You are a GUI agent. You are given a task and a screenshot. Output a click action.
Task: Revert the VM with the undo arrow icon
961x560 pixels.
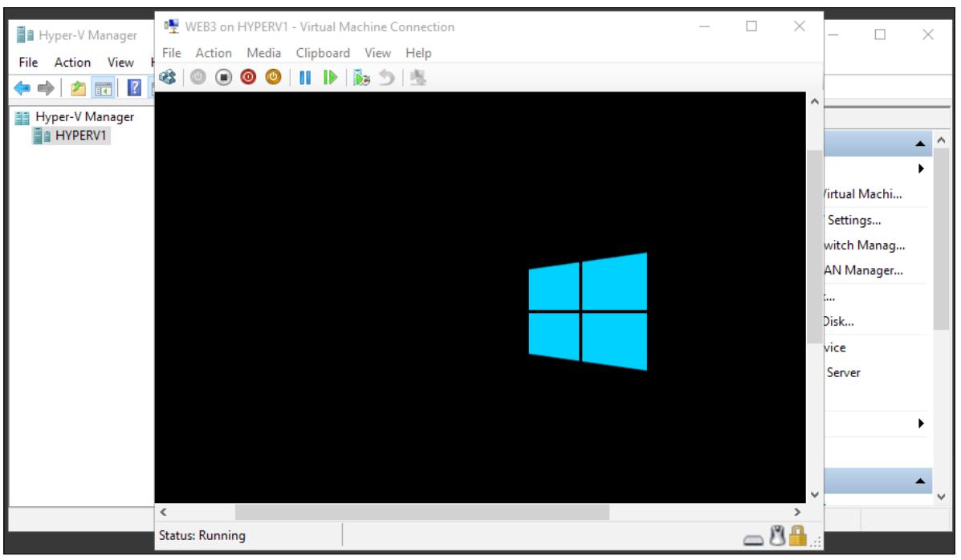click(x=387, y=78)
